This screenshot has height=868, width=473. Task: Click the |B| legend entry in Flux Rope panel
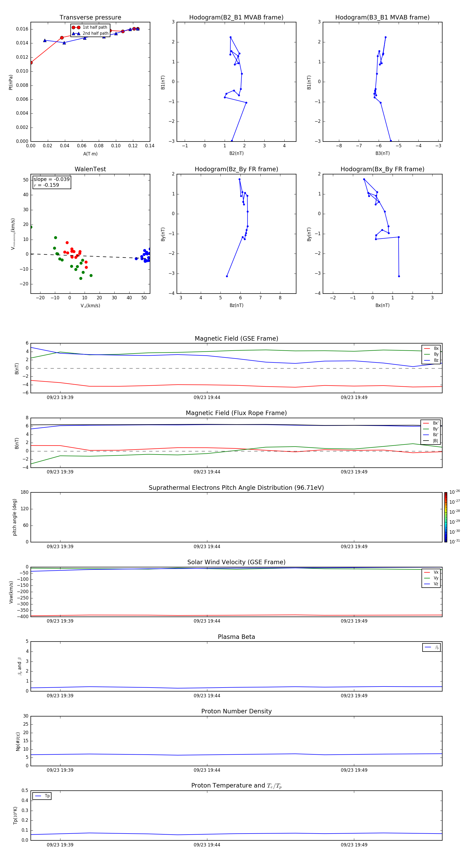(431, 441)
